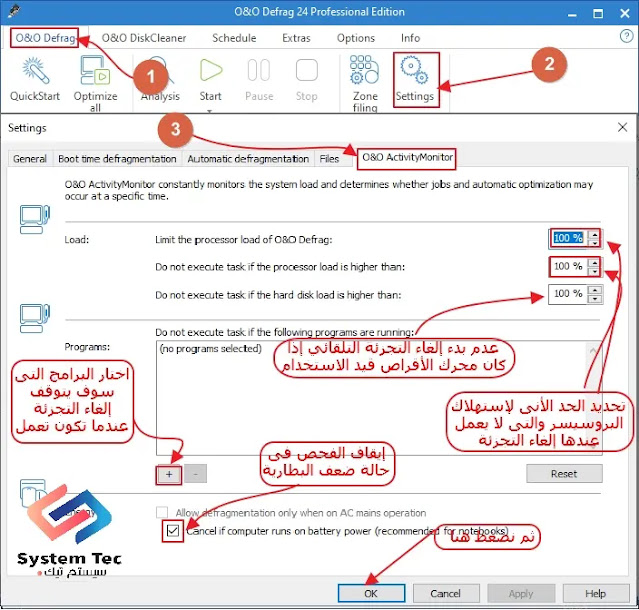Confirm settings with the OK button
This screenshot has height=610, width=639.
(371, 593)
